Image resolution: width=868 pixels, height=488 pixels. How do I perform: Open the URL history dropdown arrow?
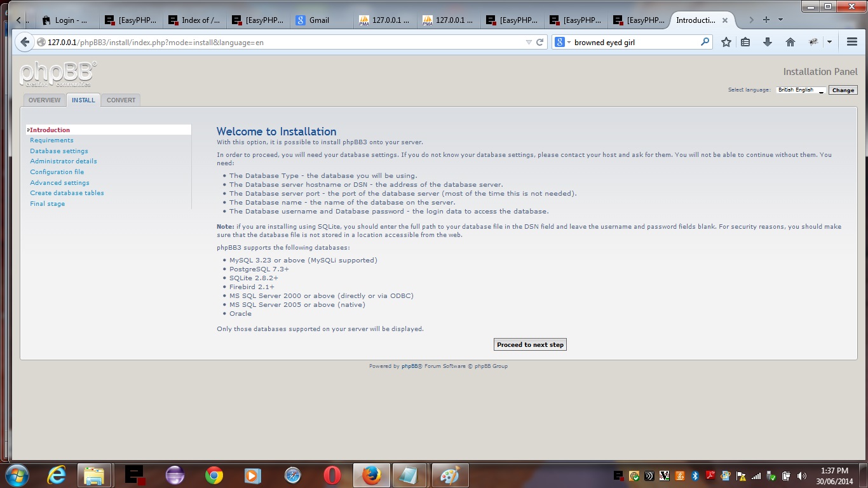529,43
